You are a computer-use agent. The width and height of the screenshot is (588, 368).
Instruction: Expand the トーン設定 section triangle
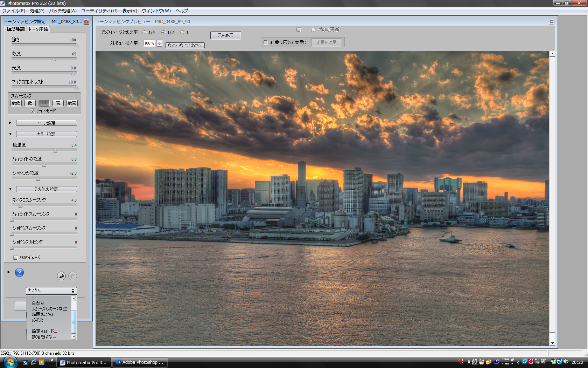tap(10, 123)
